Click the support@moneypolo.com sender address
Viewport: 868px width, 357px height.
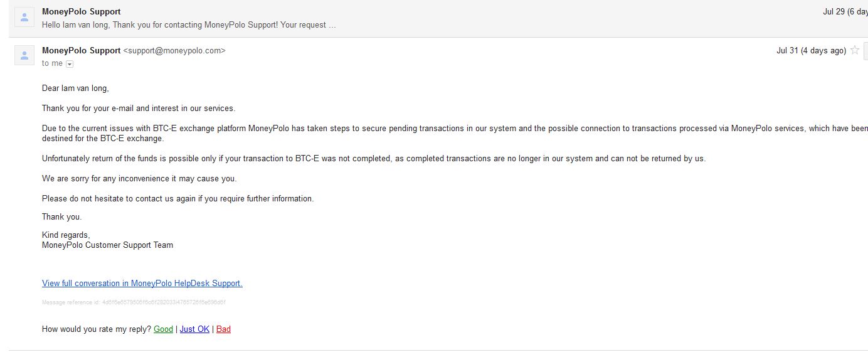(x=174, y=51)
